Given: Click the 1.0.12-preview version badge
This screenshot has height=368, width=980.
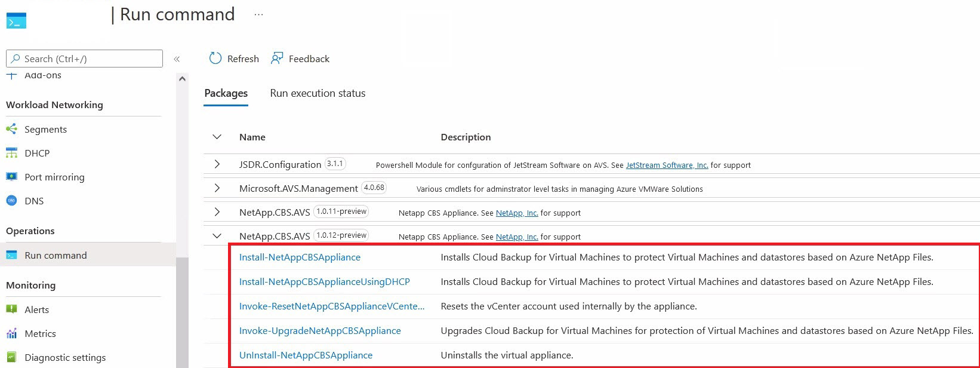Looking at the screenshot, I should pos(341,235).
